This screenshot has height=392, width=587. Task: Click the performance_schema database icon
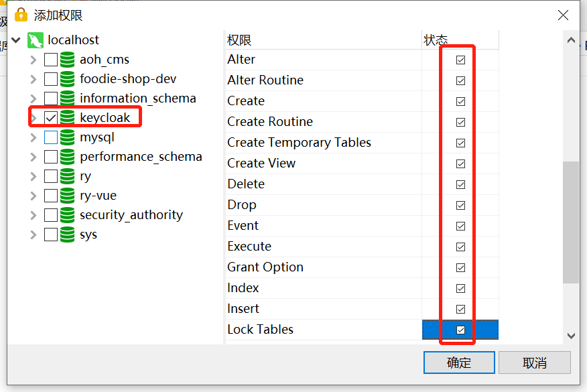(68, 157)
